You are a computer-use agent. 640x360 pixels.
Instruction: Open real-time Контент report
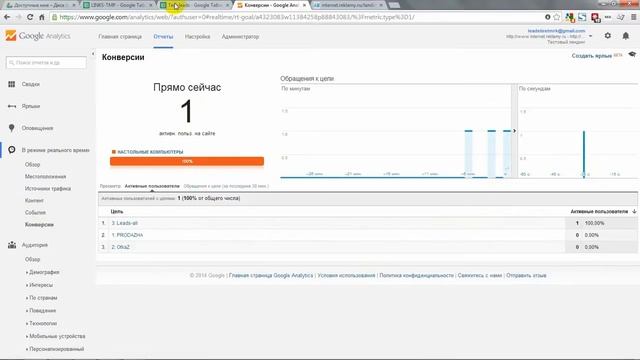point(34,200)
